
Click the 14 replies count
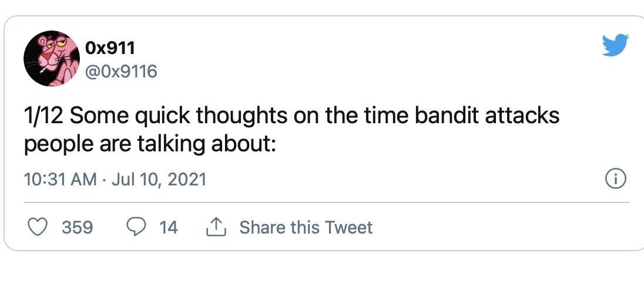168,227
